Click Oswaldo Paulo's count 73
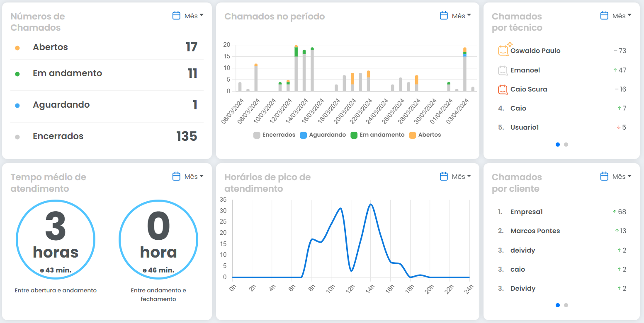The image size is (644, 323). [x=622, y=51]
